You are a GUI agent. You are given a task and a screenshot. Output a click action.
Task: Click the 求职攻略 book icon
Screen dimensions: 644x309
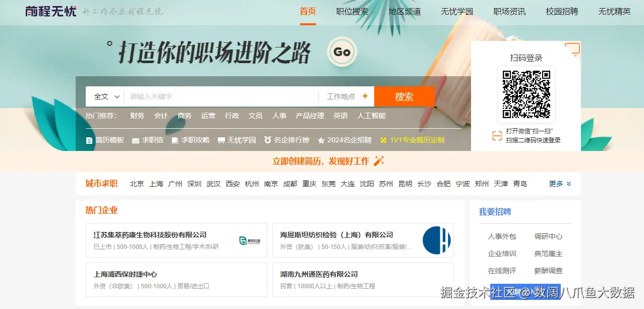(x=175, y=140)
